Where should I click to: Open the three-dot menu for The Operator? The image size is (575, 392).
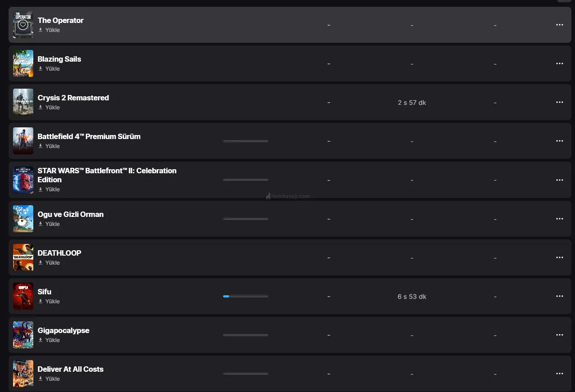559,25
